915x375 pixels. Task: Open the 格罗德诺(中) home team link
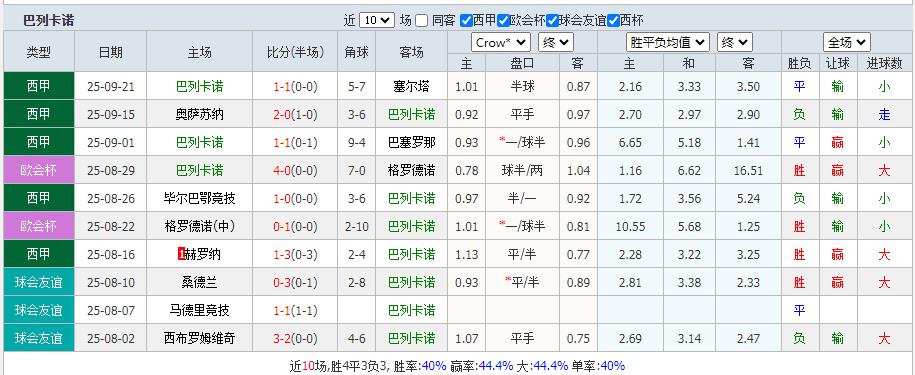(x=199, y=227)
